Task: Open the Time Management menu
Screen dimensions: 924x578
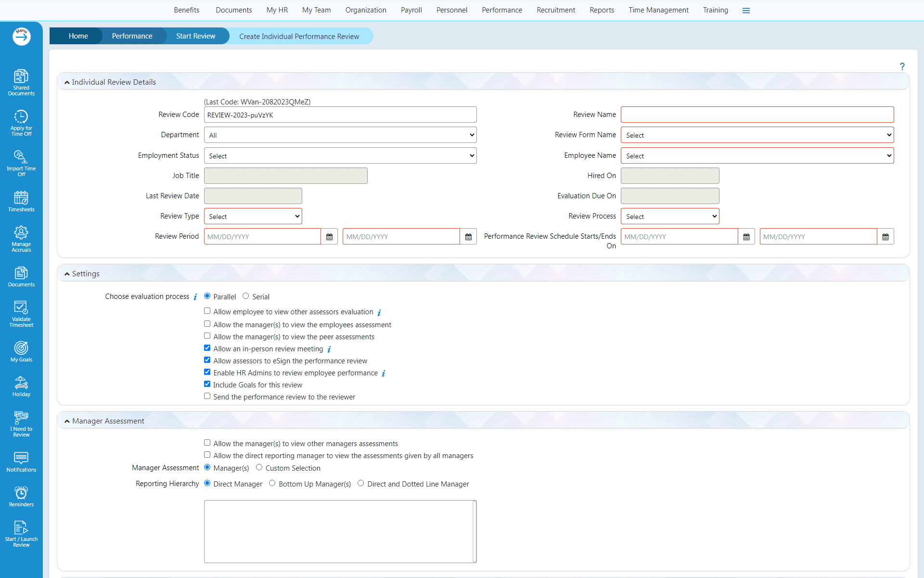Action: [658, 10]
